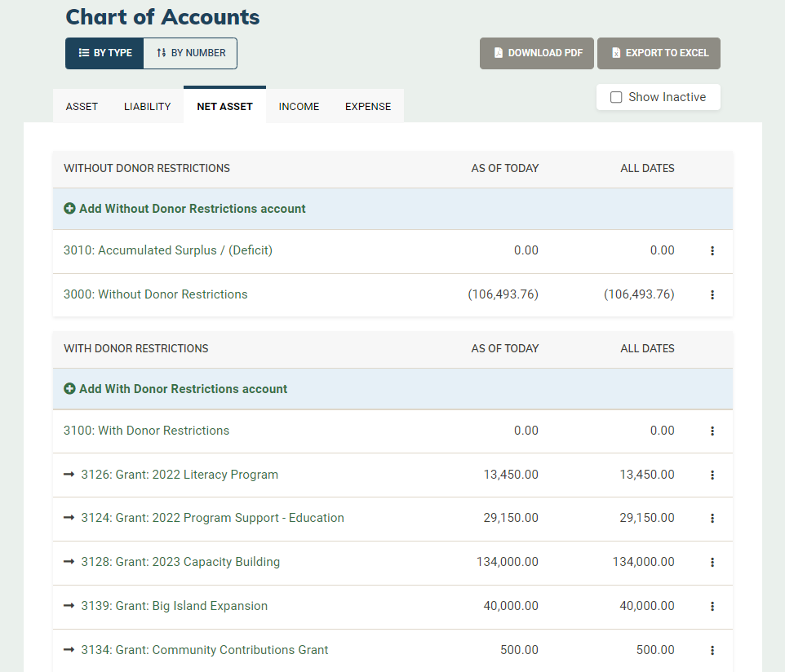Open the Expense tab
Viewport: 785px width, 672px height.
tap(368, 107)
